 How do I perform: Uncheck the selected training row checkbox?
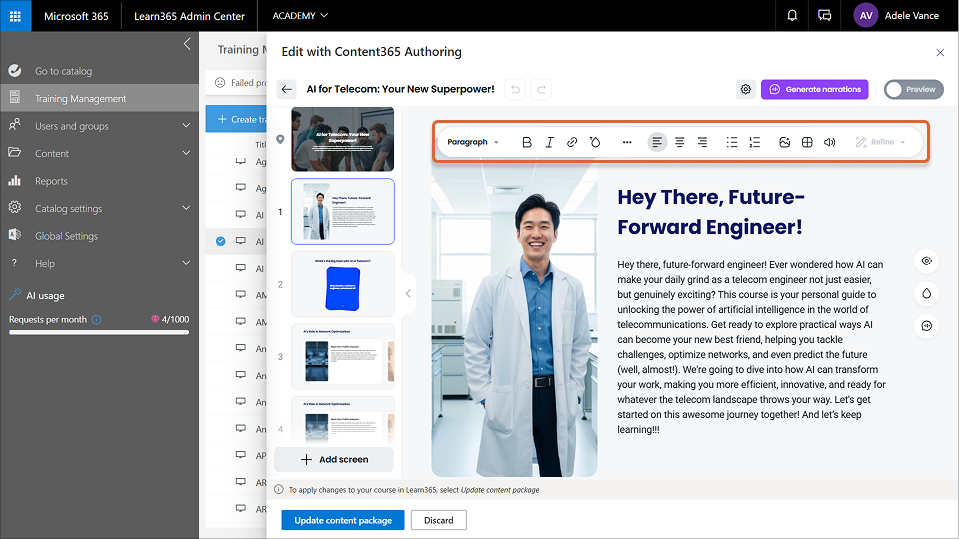221,241
